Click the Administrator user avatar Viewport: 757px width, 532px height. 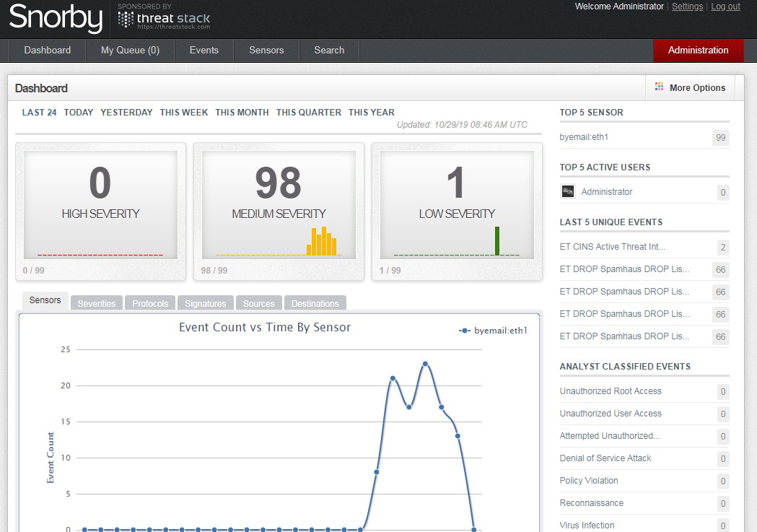(x=568, y=192)
